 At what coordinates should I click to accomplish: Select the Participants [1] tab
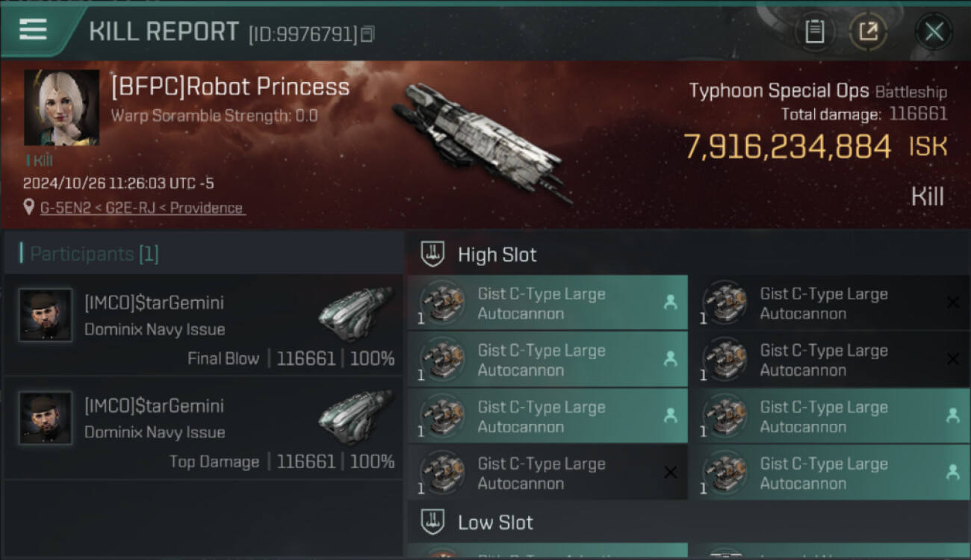90,254
